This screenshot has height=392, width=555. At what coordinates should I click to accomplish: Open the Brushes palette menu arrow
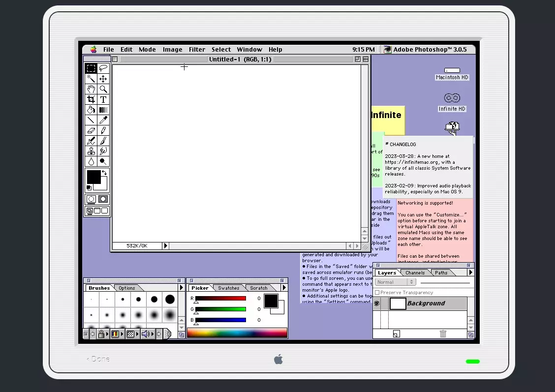pos(181,288)
